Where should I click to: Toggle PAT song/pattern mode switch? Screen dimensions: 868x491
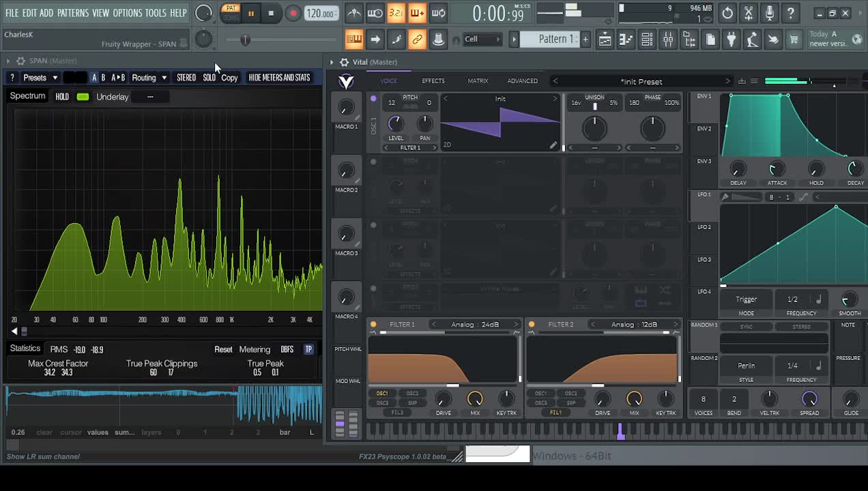pos(231,13)
